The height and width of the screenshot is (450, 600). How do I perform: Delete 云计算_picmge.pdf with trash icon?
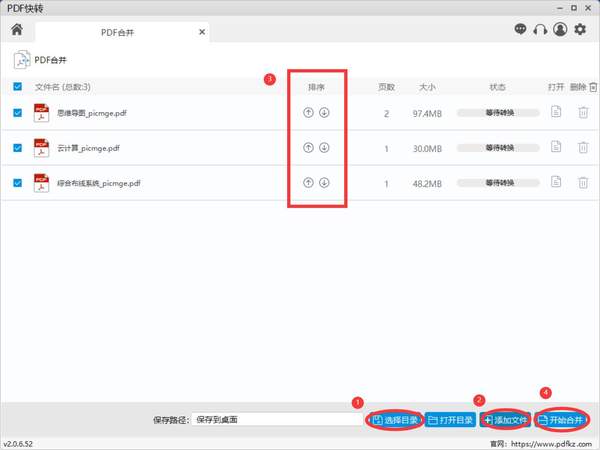(583, 148)
